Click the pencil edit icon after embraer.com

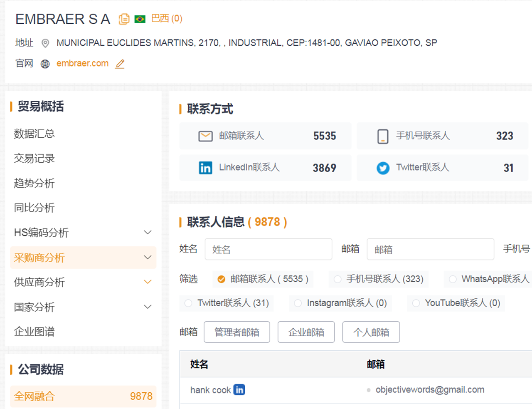pyautogui.click(x=120, y=64)
